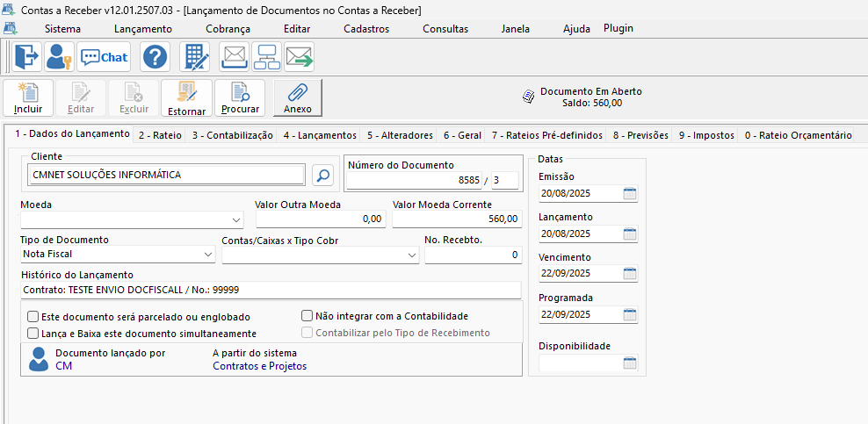Viewport: 868px width, 424px height.
Task: Click the send envelope with green arrow
Action: point(299,58)
